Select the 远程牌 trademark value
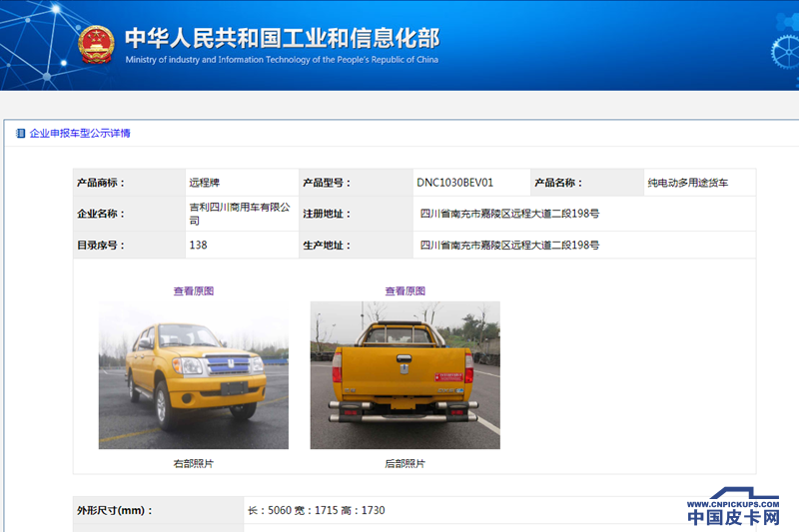The width and height of the screenshot is (799, 532). pyautogui.click(x=205, y=183)
